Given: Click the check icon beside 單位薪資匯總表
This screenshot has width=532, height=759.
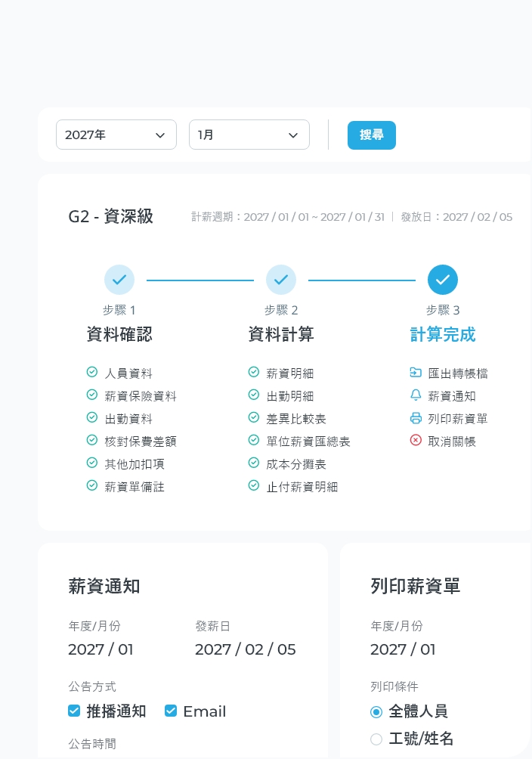Looking at the screenshot, I should pos(254,440).
